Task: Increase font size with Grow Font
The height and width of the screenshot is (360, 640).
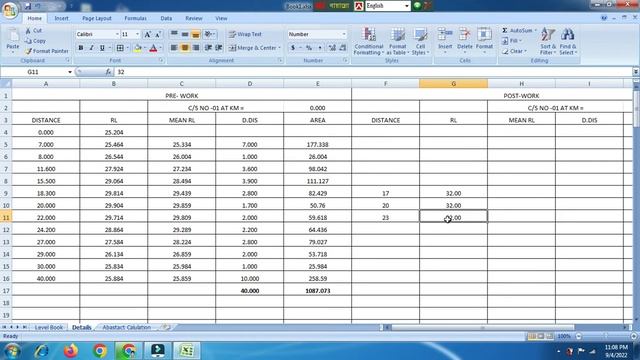Action: click(x=148, y=35)
